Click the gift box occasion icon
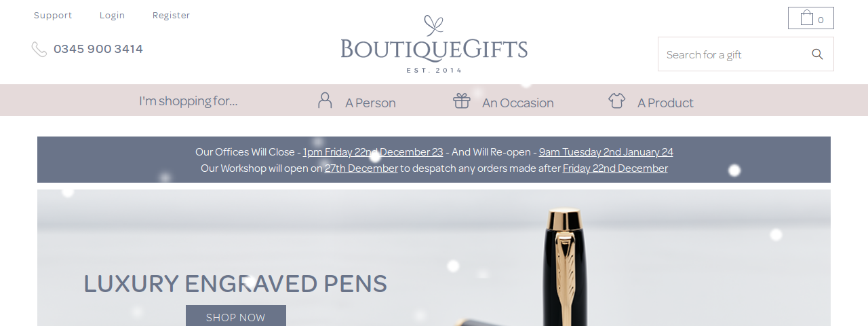The width and height of the screenshot is (868, 326). pos(462,101)
